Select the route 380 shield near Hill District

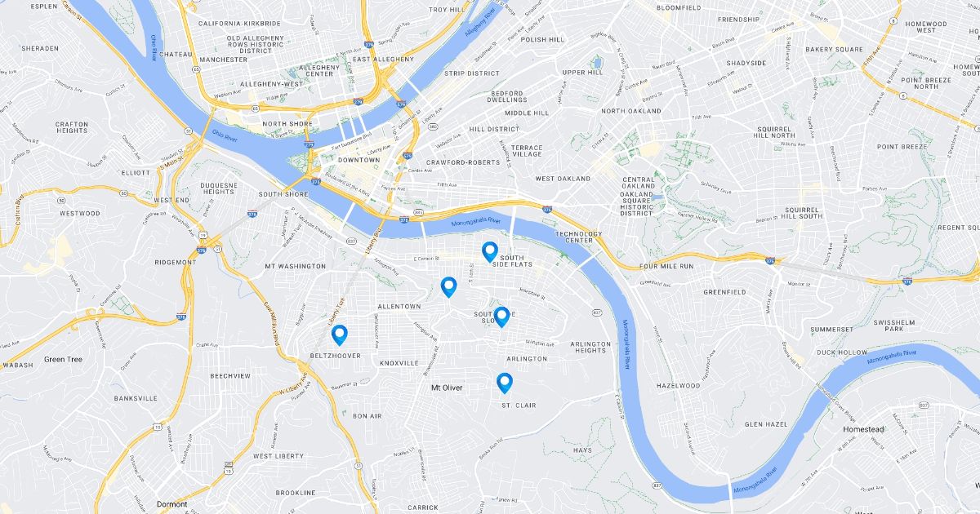433,126
